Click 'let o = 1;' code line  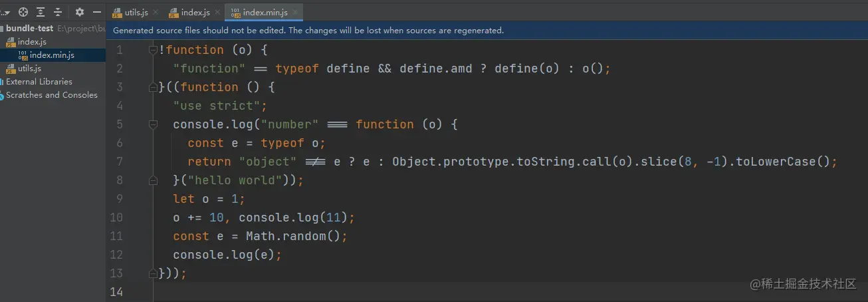209,198
